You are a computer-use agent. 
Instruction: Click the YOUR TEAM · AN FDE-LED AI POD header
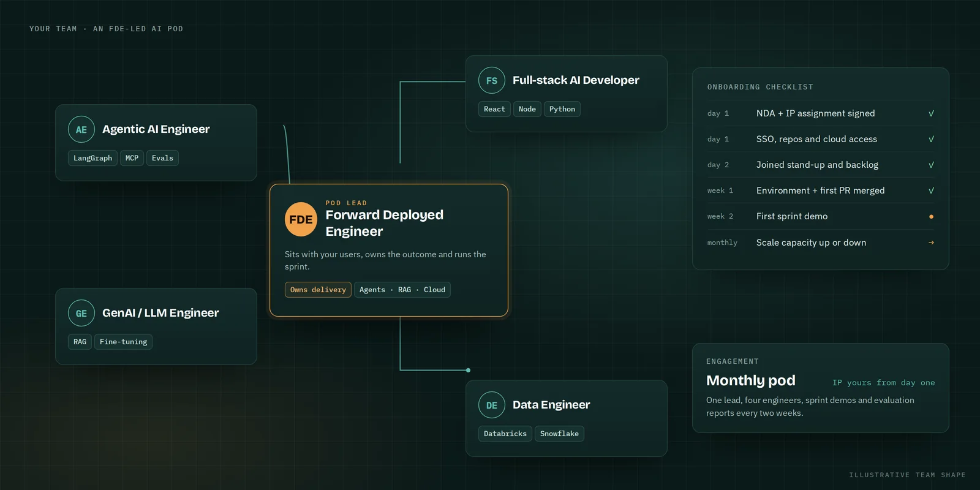pyautogui.click(x=106, y=29)
